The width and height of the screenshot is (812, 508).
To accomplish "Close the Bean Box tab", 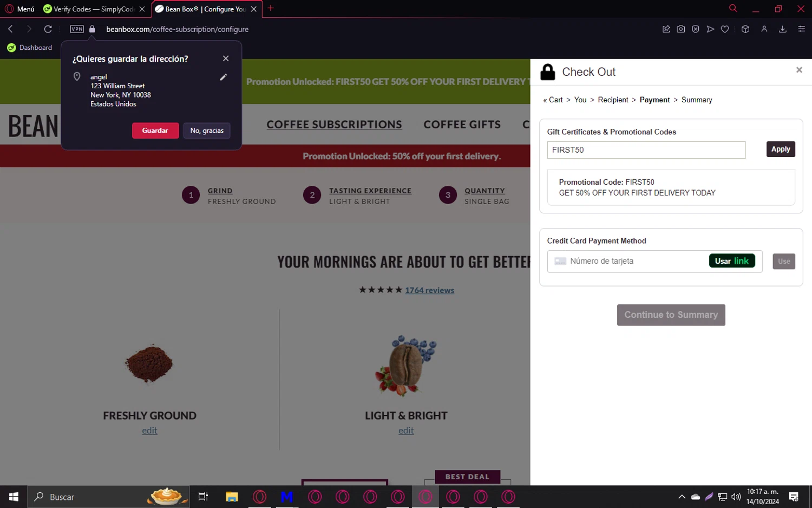I will [x=253, y=9].
